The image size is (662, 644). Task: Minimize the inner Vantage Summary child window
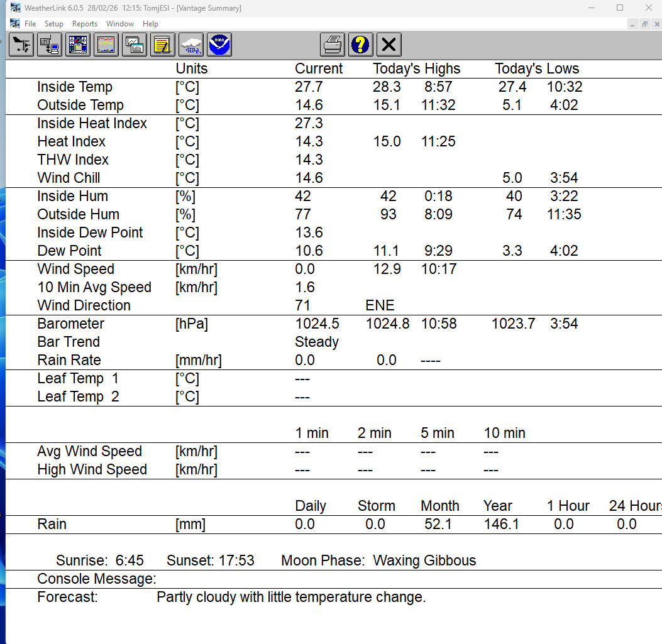[x=632, y=24]
